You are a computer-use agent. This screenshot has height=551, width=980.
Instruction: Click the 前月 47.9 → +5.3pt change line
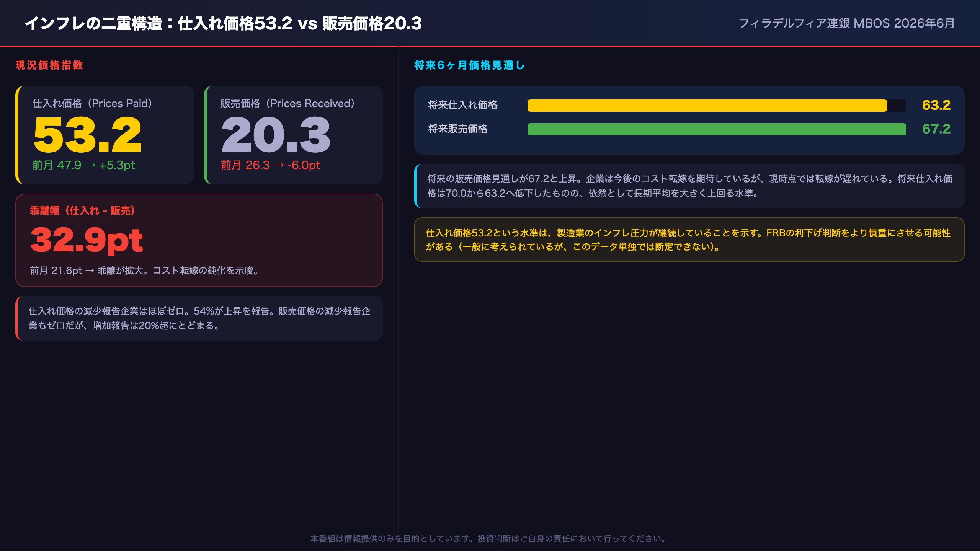pyautogui.click(x=83, y=165)
